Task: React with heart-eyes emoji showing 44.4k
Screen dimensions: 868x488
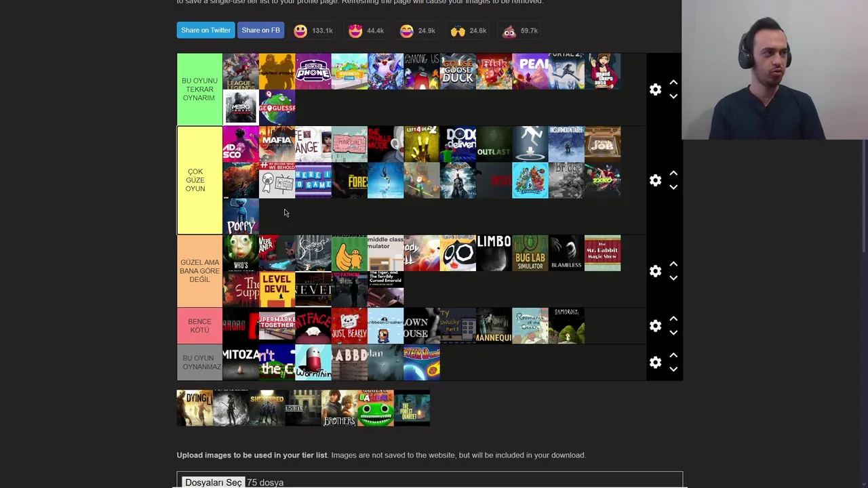Action: (x=366, y=30)
